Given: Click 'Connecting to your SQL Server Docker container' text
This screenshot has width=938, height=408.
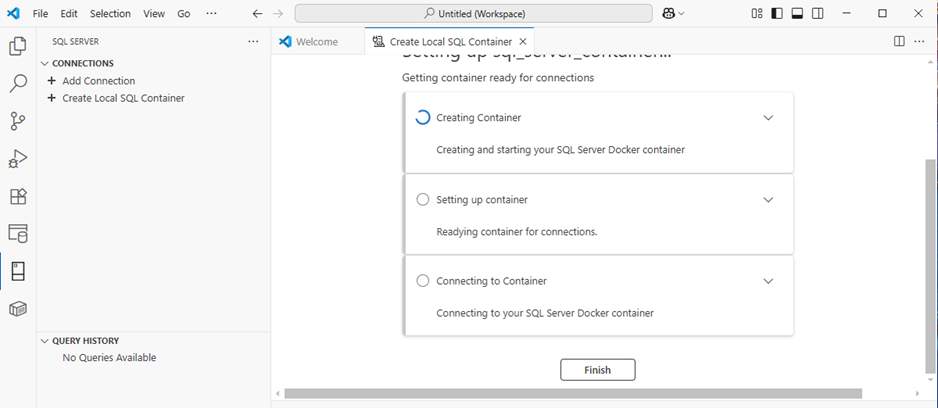Looking at the screenshot, I should [545, 313].
